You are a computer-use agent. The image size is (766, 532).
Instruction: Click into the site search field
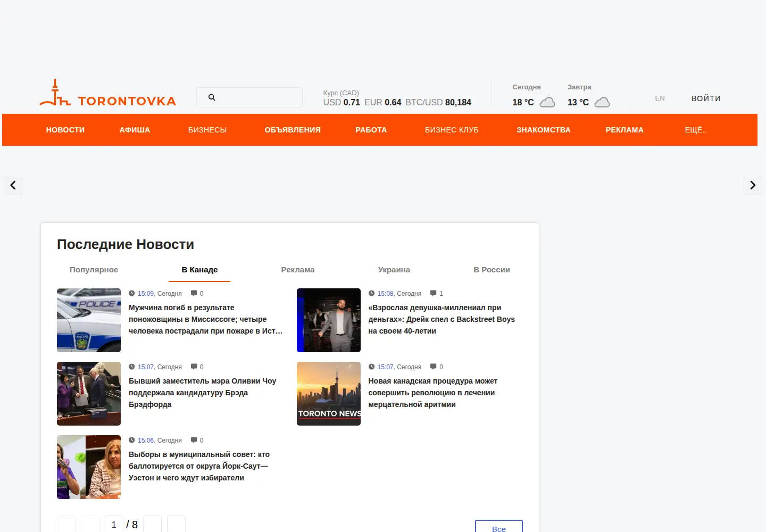click(249, 97)
